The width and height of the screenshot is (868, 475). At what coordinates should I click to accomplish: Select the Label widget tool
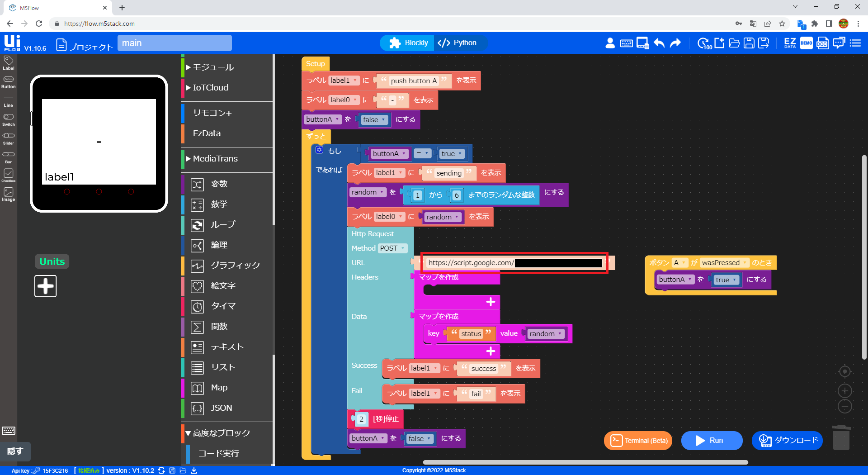tap(9, 63)
